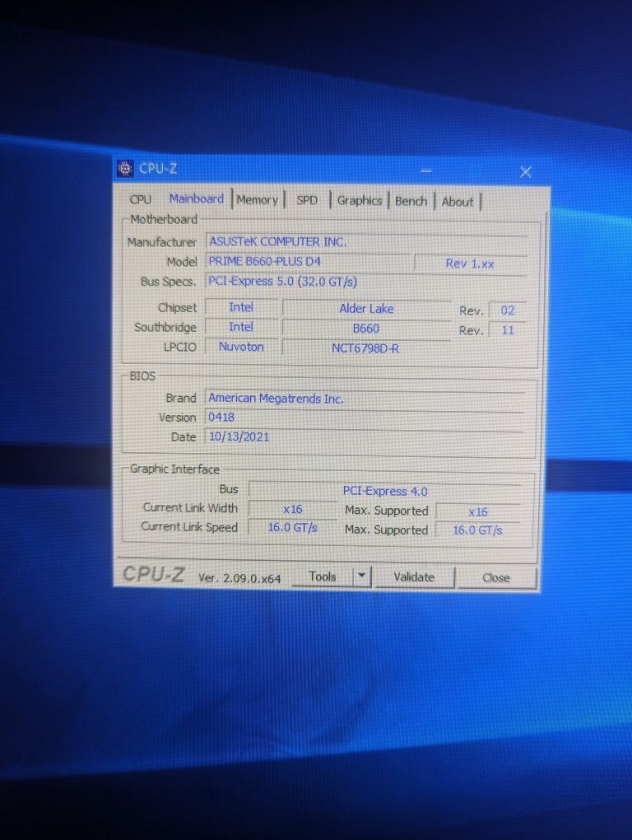Open the Memory tab
Screen dimensions: 632x840
coord(258,200)
